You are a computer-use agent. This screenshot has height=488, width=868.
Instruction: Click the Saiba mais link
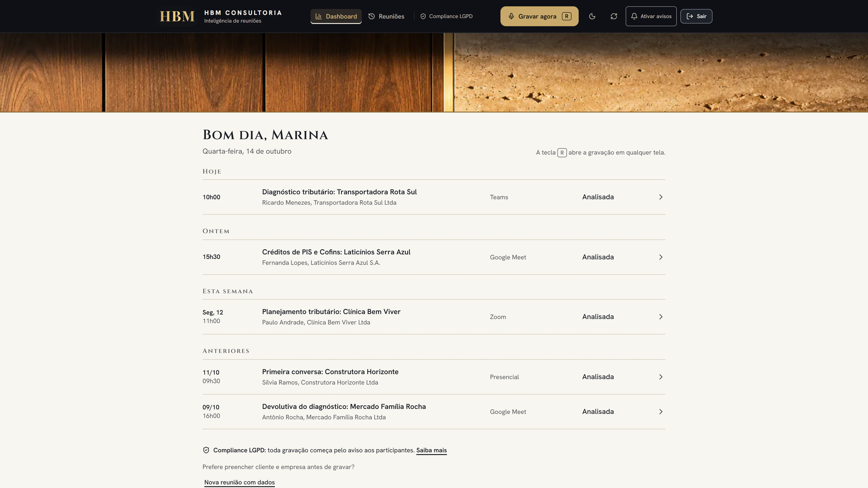click(431, 450)
